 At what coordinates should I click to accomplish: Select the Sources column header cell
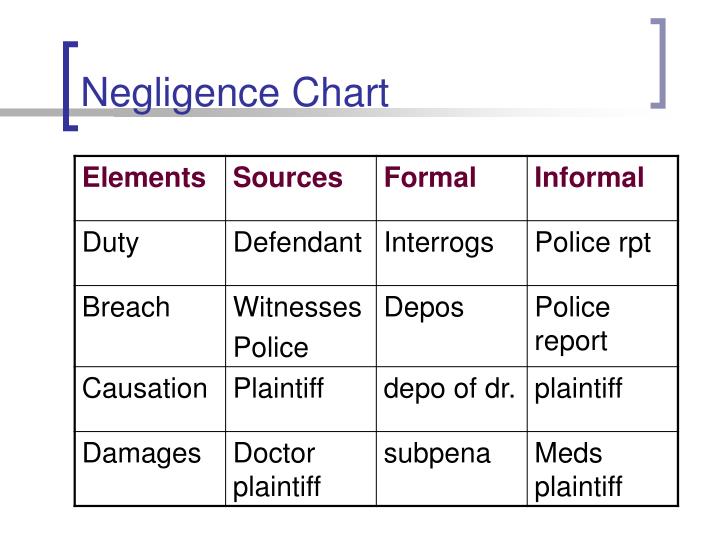coord(288,178)
